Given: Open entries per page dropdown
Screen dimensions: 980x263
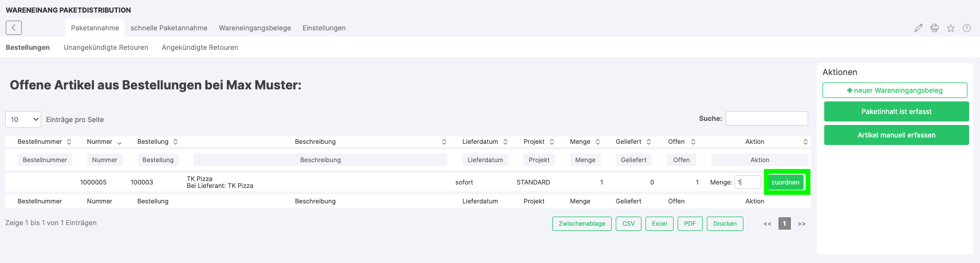Looking at the screenshot, I should [23, 119].
